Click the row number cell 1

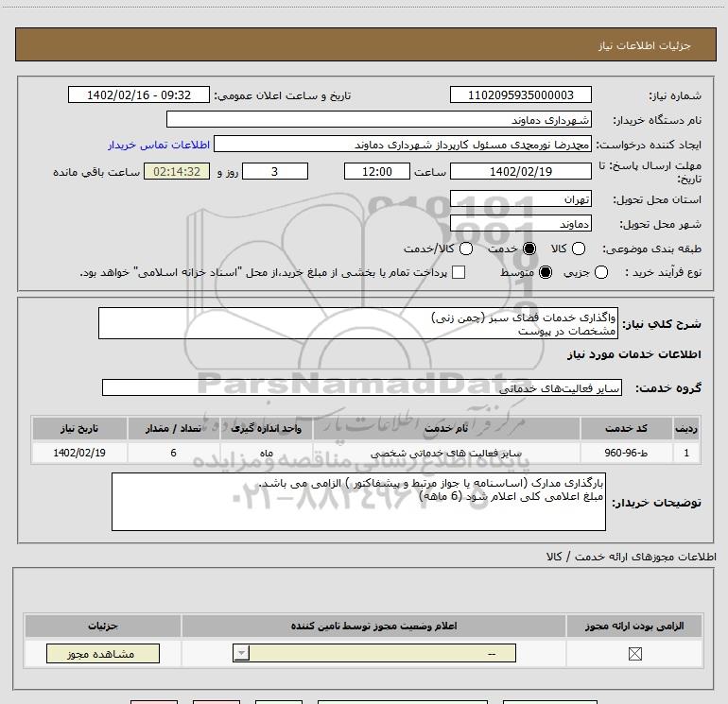(x=686, y=453)
